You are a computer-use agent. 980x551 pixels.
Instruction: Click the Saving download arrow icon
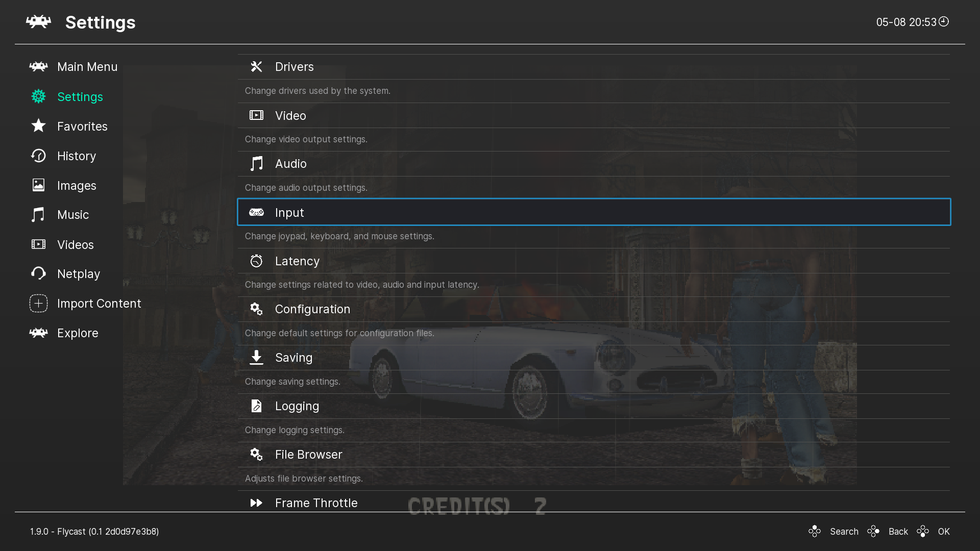(x=256, y=358)
